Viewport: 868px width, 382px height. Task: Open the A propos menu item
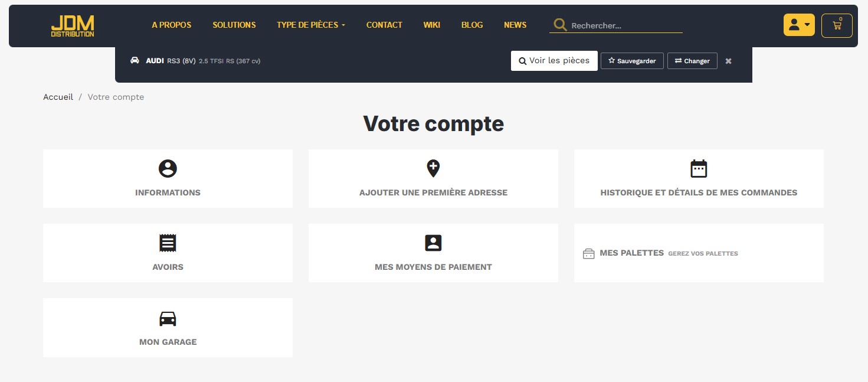(x=171, y=25)
